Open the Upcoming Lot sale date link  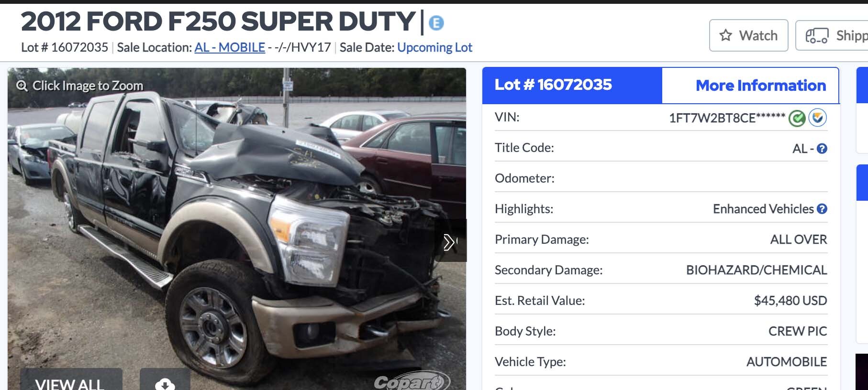pyautogui.click(x=434, y=47)
